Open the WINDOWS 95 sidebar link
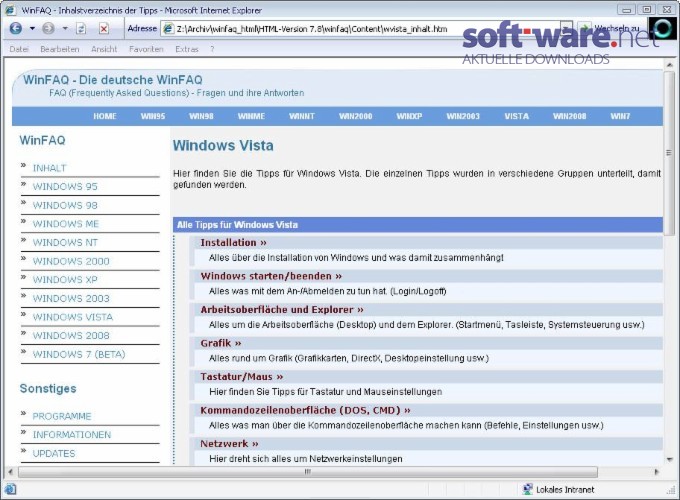The height and width of the screenshot is (500, 680). pyautogui.click(x=65, y=186)
